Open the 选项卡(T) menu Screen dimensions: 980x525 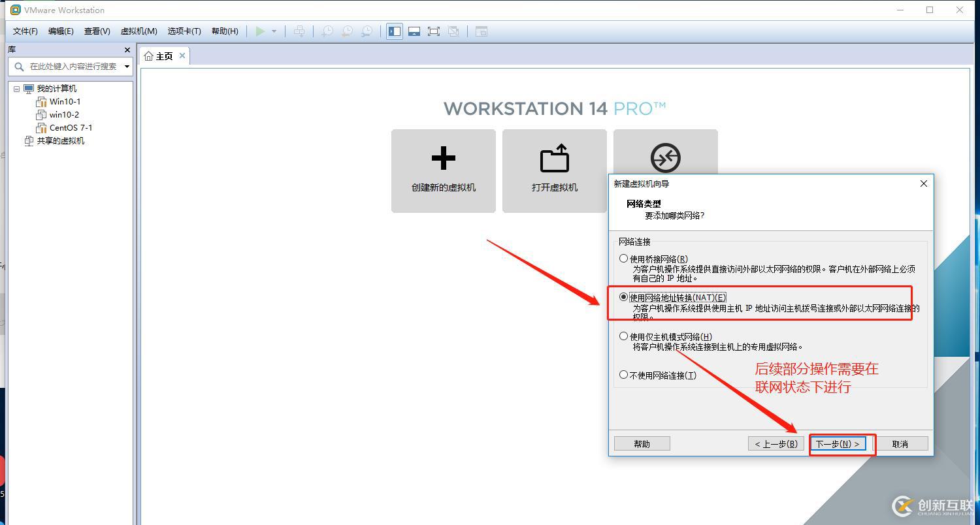coord(184,31)
